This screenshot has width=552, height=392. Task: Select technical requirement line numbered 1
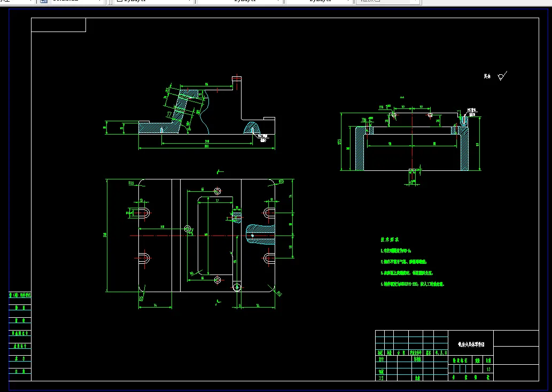coord(395,251)
